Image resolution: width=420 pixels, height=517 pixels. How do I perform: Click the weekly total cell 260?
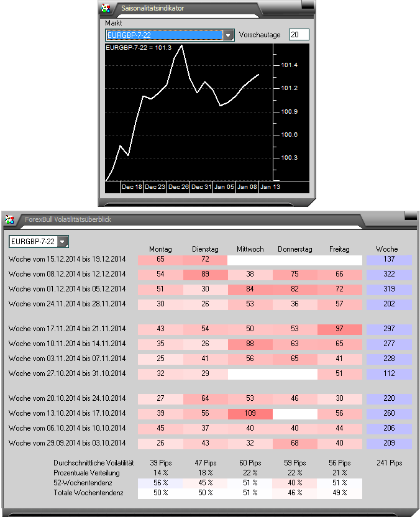[389, 413]
